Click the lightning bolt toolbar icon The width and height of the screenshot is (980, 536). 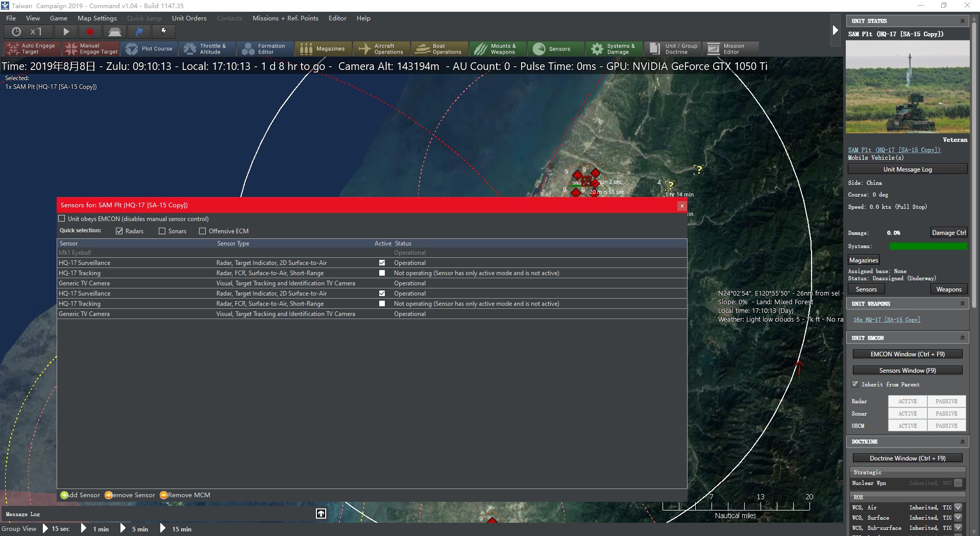(163, 32)
